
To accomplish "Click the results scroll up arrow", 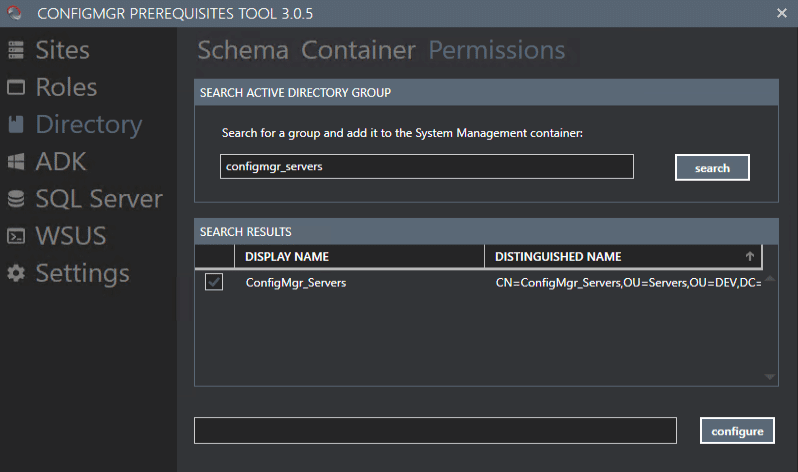I will click(770, 279).
